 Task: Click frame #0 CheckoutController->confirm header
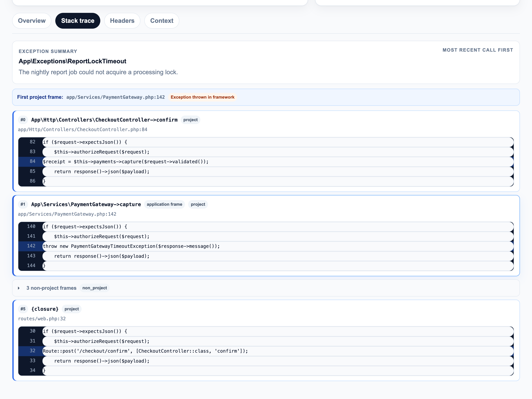[x=104, y=120]
